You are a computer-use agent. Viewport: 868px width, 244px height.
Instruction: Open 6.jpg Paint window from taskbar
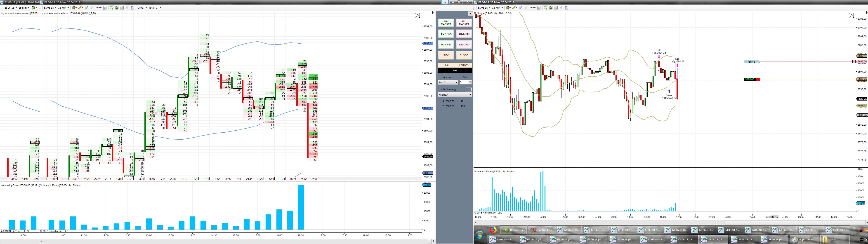(x=804, y=240)
